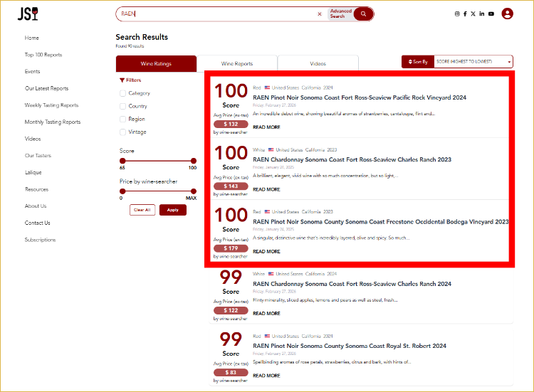Switch to the Wine Ratings tab

click(156, 63)
